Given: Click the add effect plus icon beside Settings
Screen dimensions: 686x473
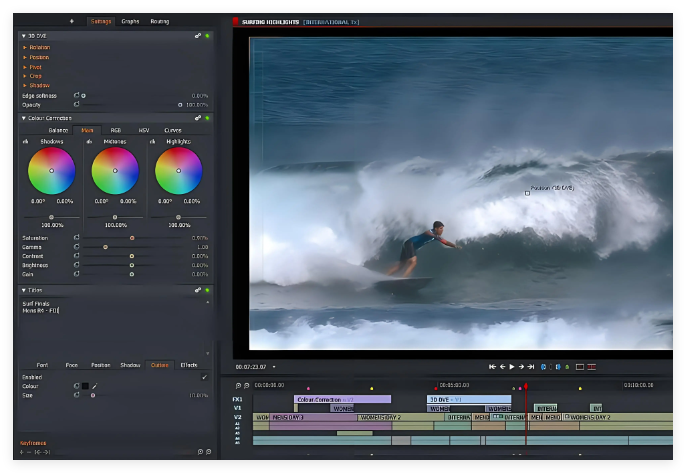Looking at the screenshot, I should 72,21.
